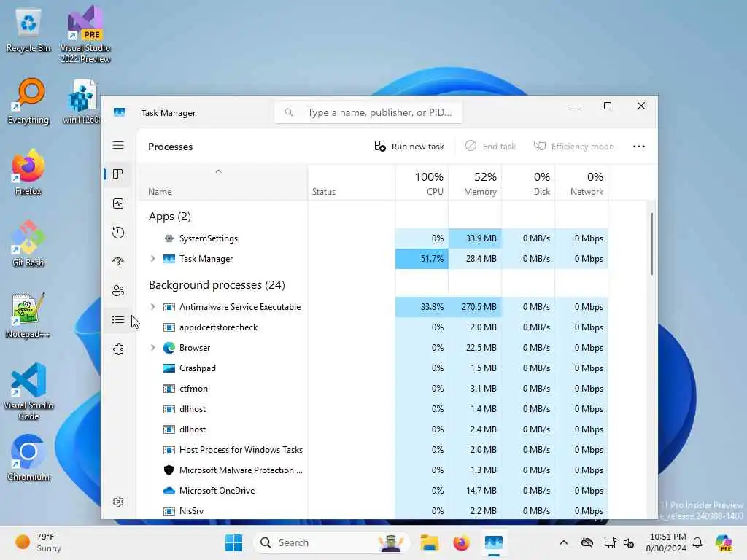Expand the Task Manager process row

pos(152,259)
